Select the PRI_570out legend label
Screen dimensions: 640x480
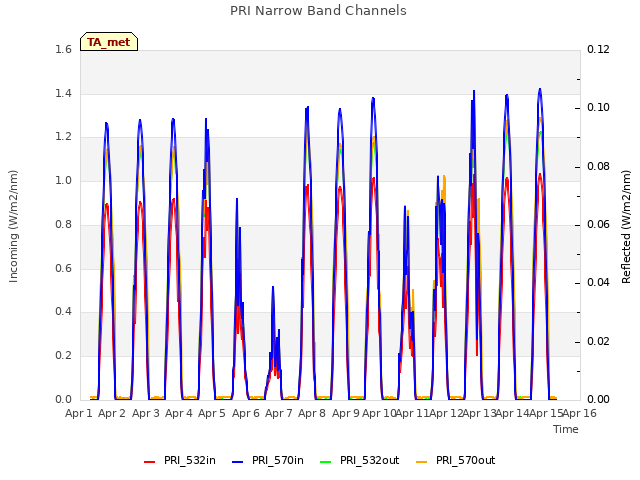tap(466, 460)
